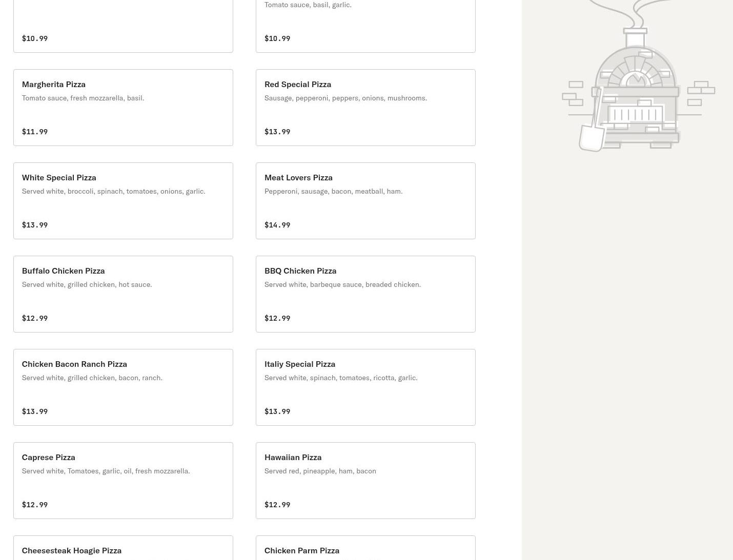Image resolution: width=733 pixels, height=560 pixels.
Task: Click the $12.99 price of Buffalo Chicken Pizza
Action: tap(35, 318)
